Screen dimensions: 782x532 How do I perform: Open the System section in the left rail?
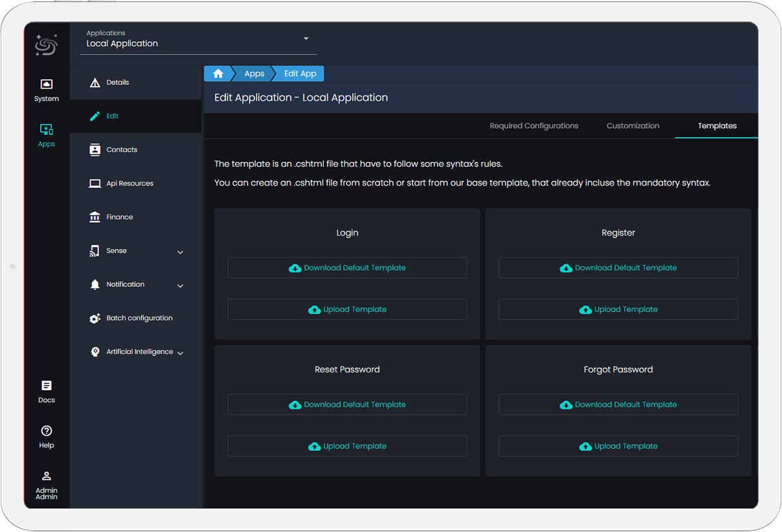pos(46,90)
